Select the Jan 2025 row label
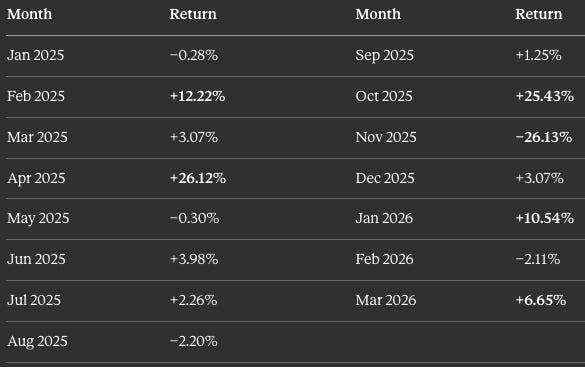 [x=35, y=55]
